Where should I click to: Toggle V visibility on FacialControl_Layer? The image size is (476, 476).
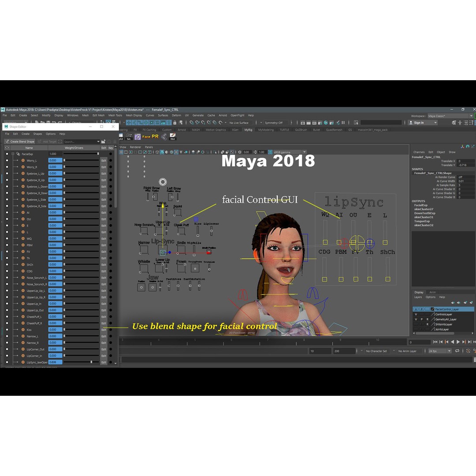416,309
